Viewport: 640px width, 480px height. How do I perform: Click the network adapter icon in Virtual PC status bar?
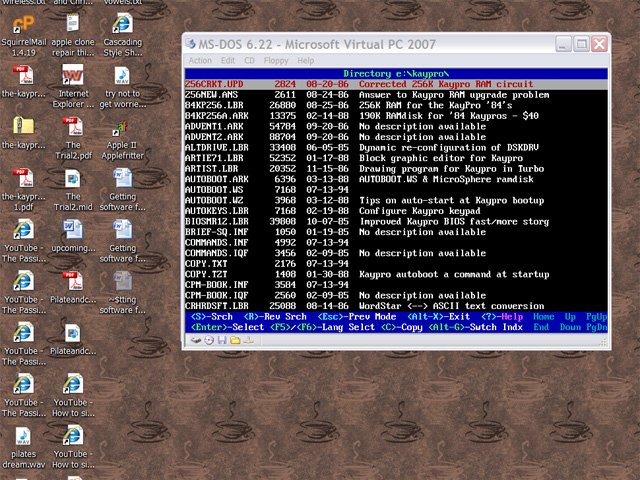249,340
